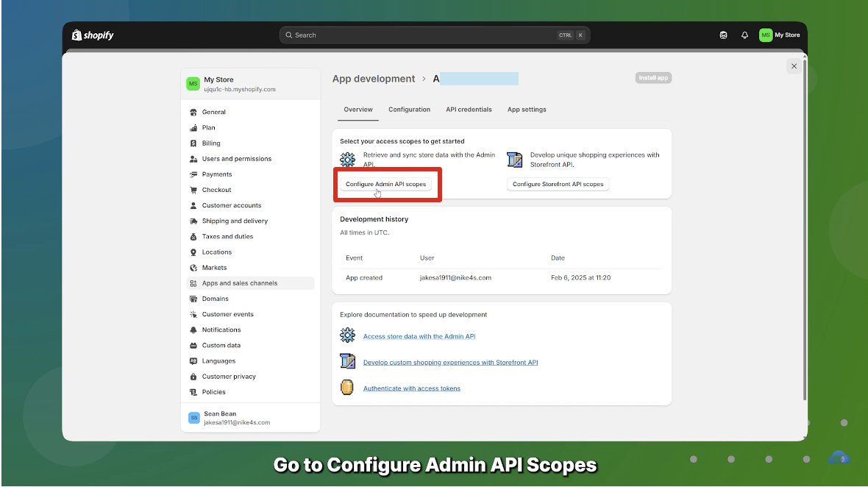
Task: Click the Users and permissions icon
Action: [x=193, y=159]
